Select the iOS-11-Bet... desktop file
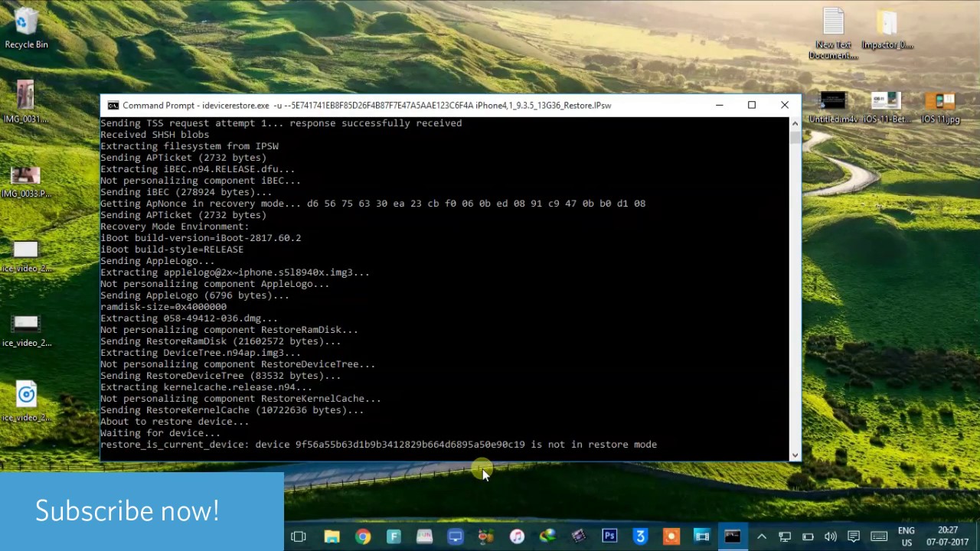The height and width of the screenshot is (551, 980). click(x=886, y=108)
